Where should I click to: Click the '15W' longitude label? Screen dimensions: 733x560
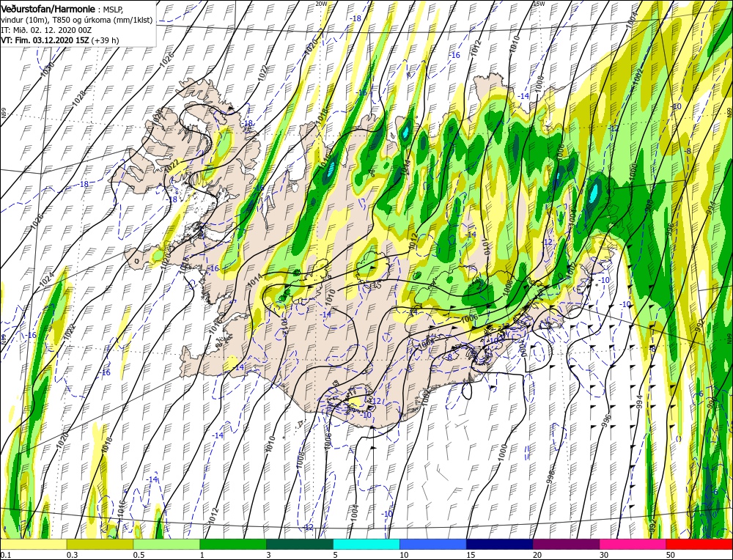(x=539, y=4)
